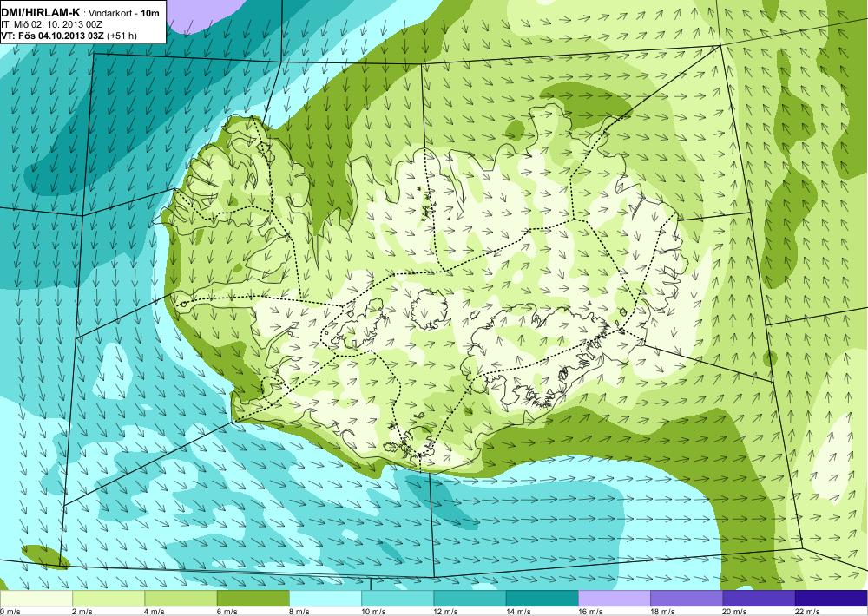Click the '22 m/s' legend label
Screen dimensions: 868x616
pyautogui.click(x=808, y=612)
